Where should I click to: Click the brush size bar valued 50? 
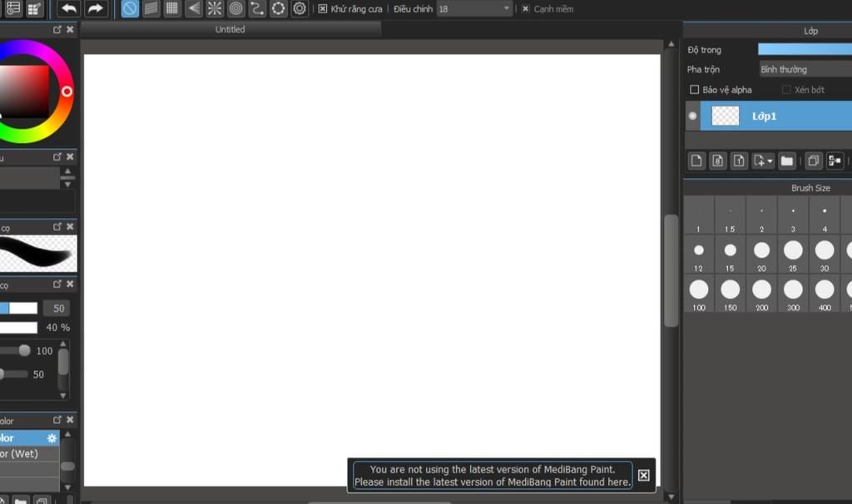point(18,308)
